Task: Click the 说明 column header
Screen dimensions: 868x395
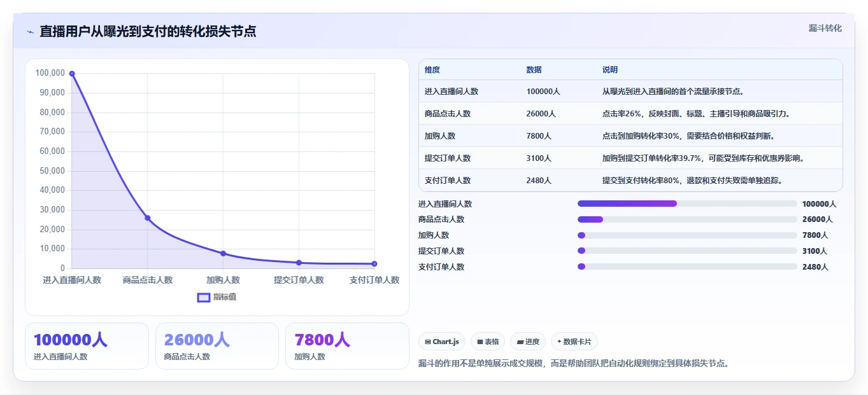Action: 610,70
